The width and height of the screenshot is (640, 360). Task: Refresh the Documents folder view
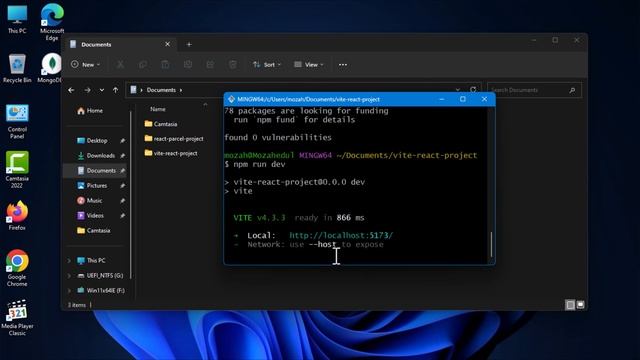[x=473, y=90]
